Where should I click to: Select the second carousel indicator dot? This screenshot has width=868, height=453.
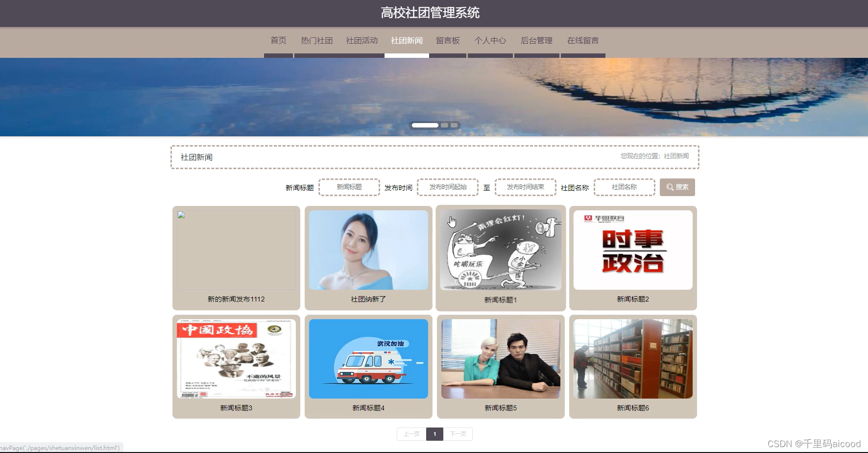click(444, 126)
